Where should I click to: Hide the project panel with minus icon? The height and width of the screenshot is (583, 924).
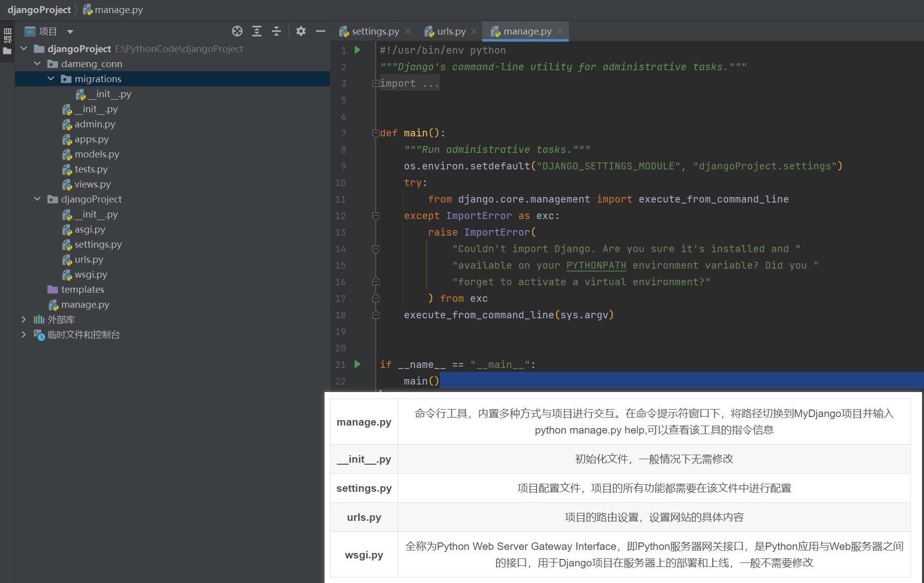pos(321,32)
